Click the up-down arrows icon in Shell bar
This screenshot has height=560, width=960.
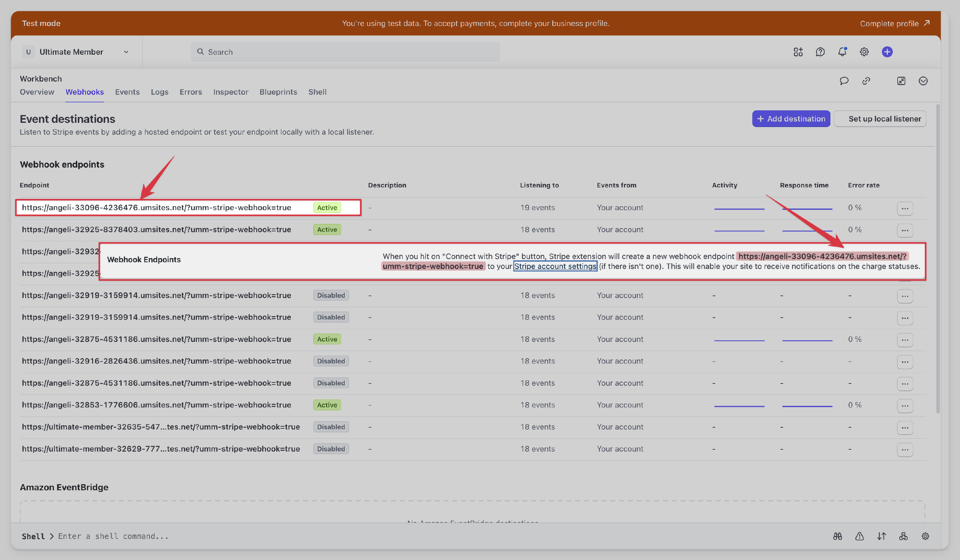[x=882, y=536]
